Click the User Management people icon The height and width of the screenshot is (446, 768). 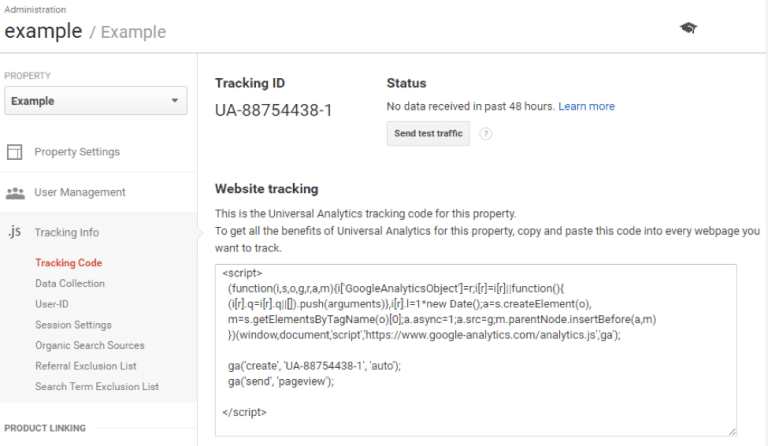pyautogui.click(x=15, y=192)
